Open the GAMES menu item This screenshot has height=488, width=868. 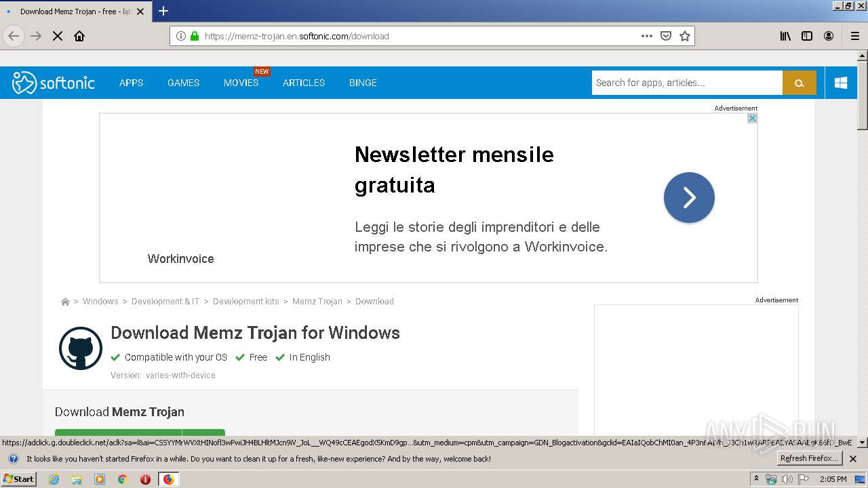[x=183, y=83]
